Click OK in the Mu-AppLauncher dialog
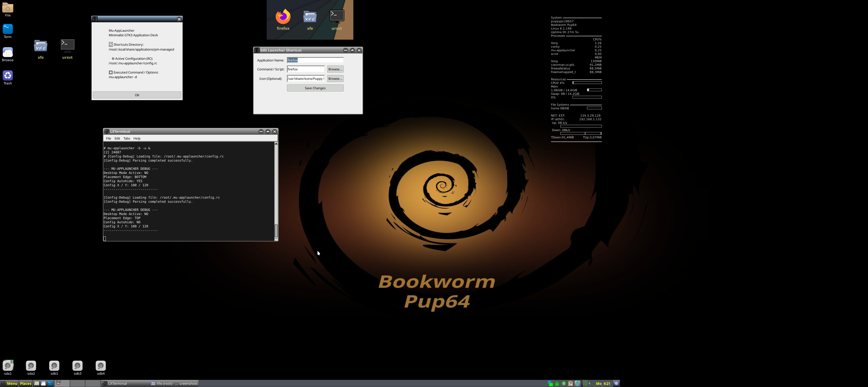Viewport: 868px width, 387px height. [x=137, y=95]
